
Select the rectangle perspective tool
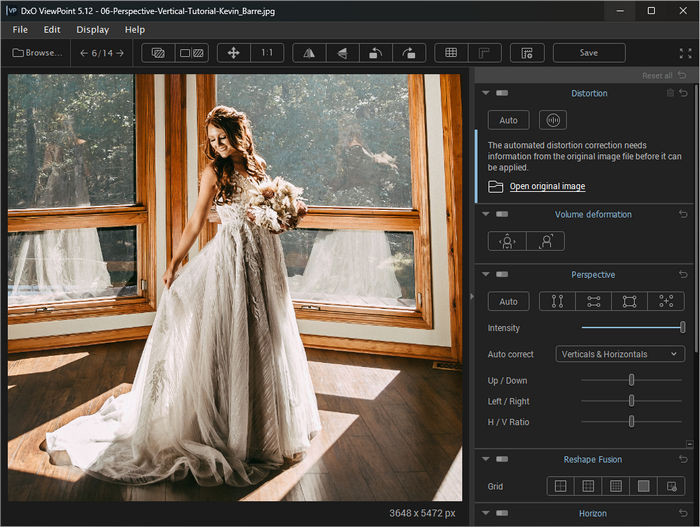pos(629,301)
